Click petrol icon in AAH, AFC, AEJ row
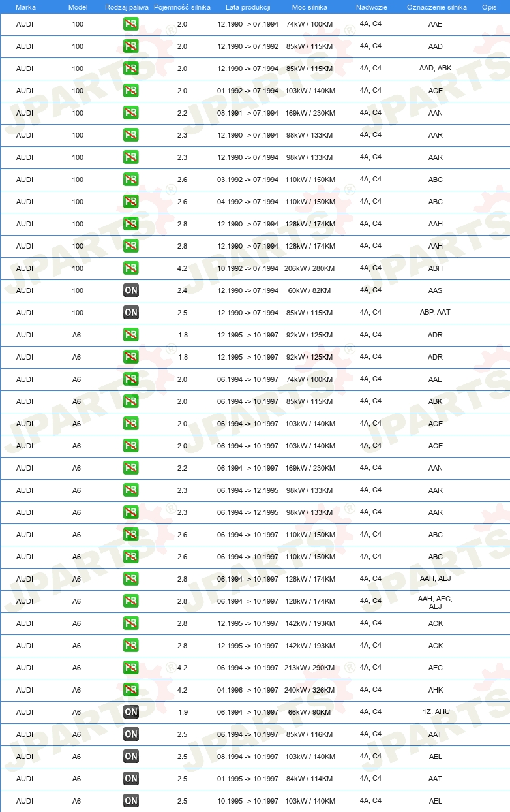The image size is (510, 812). [131, 601]
